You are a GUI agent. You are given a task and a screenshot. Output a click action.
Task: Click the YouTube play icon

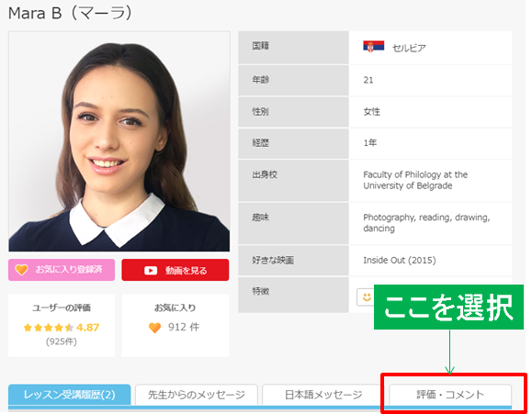click(151, 271)
